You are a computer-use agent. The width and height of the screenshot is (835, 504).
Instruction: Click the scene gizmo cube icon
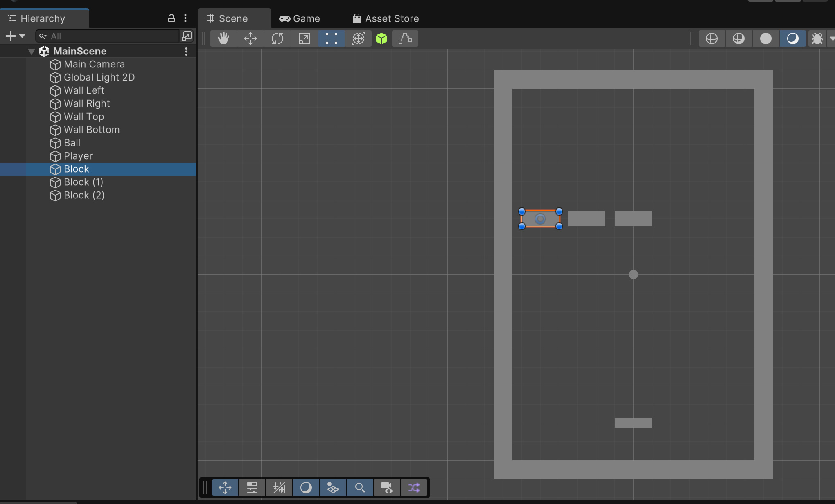pos(382,38)
